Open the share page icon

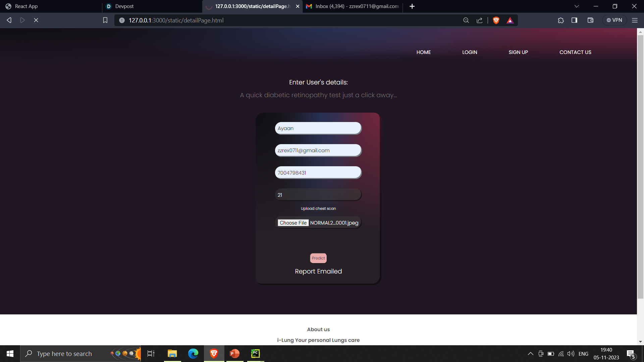pos(479,20)
